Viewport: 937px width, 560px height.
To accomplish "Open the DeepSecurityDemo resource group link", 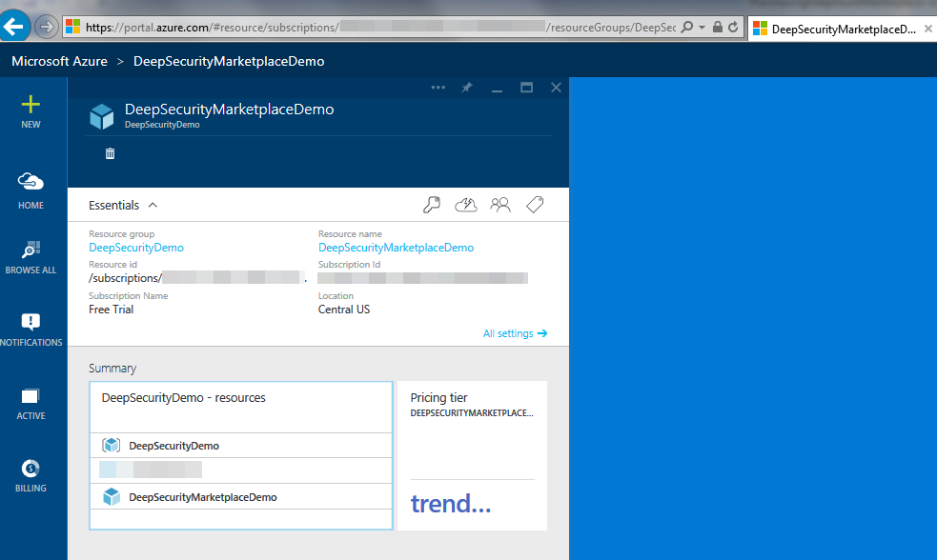I will click(136, 248).
